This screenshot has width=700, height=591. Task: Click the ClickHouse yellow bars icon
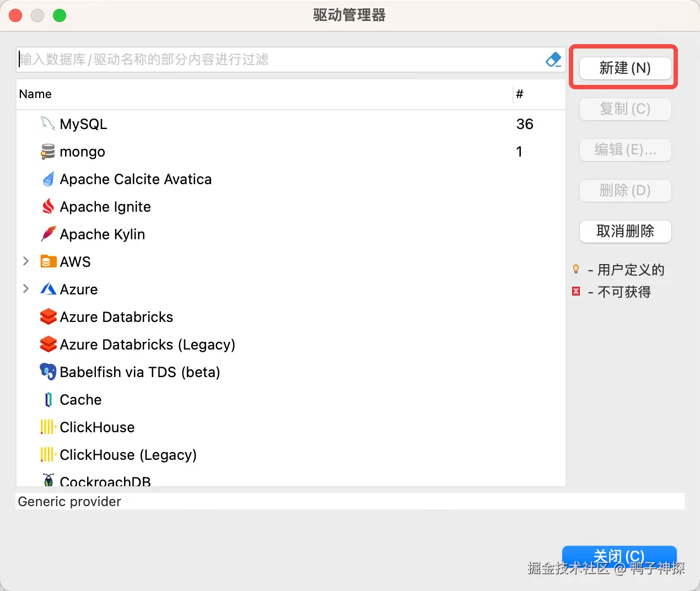[48, 427]
